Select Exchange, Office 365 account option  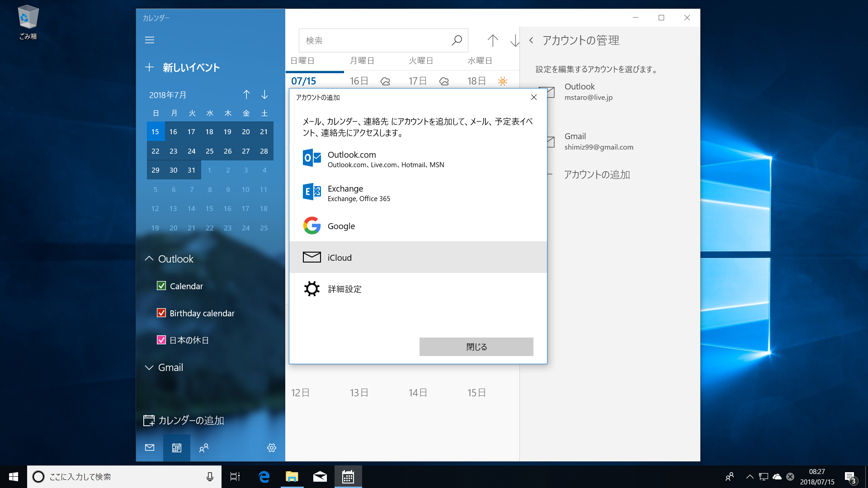(x=345, y=192)
